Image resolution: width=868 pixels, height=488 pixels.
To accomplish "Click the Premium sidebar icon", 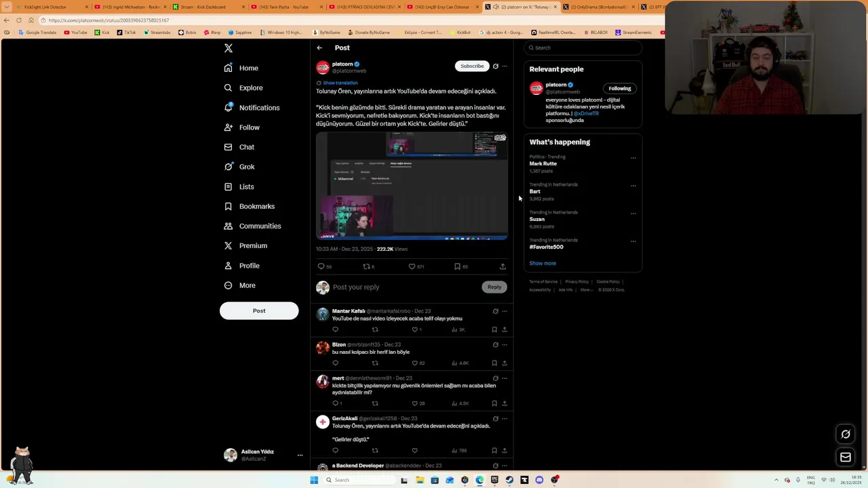I will coord(228,245).
